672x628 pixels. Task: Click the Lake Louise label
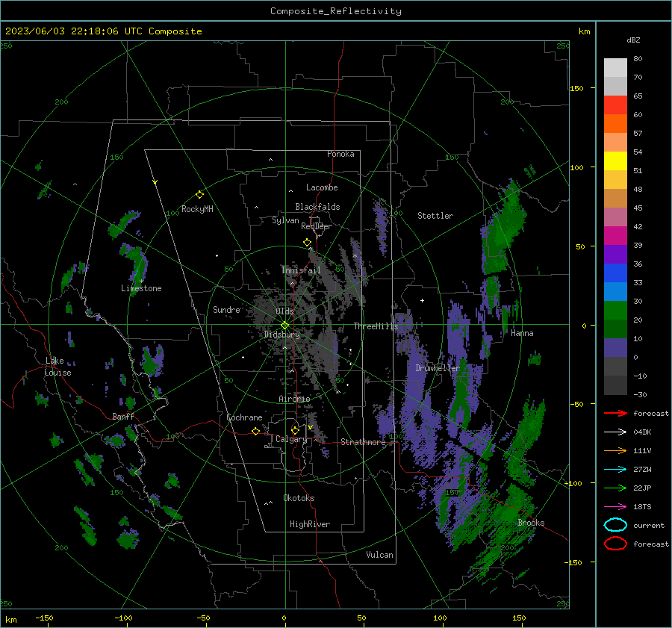tap(57, 367)
